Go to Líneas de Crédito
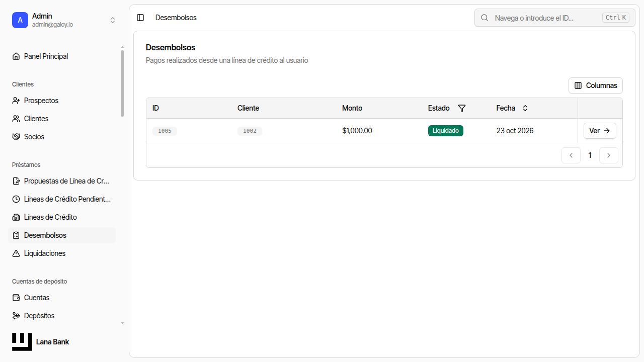Viewport: 644px width, 362px height. click(62, 217)
